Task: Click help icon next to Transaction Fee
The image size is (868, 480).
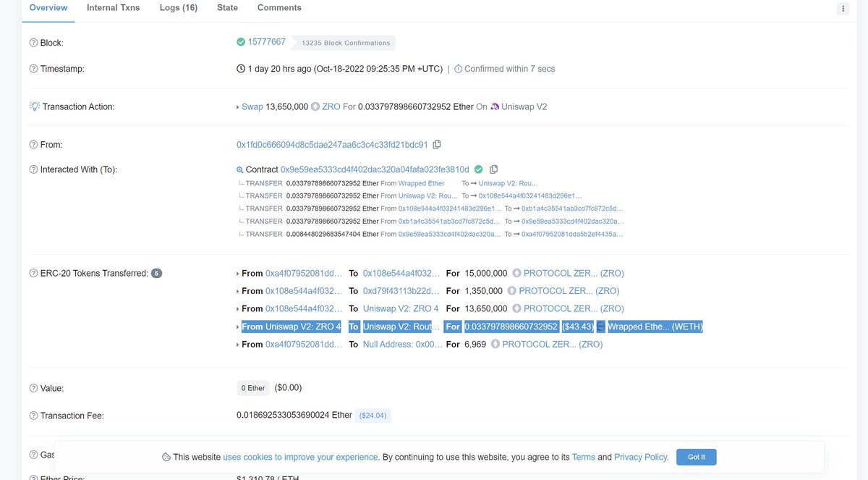Action: (33, 416)
